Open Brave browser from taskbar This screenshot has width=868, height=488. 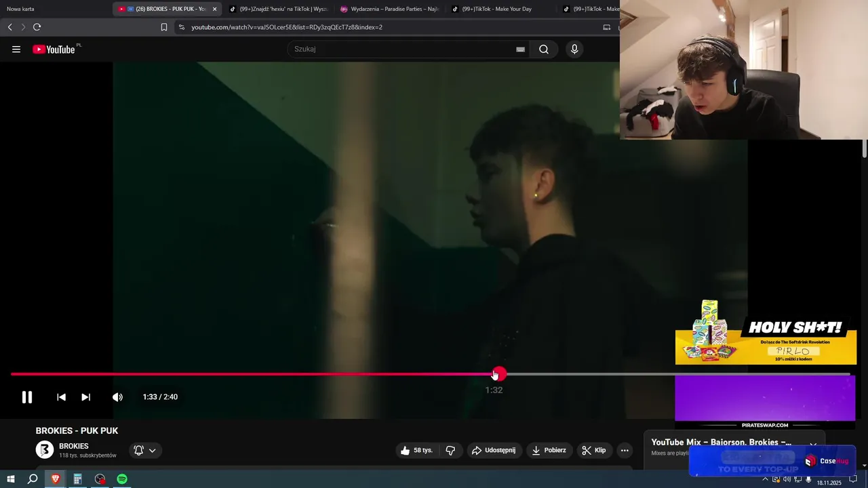(56, 479)
